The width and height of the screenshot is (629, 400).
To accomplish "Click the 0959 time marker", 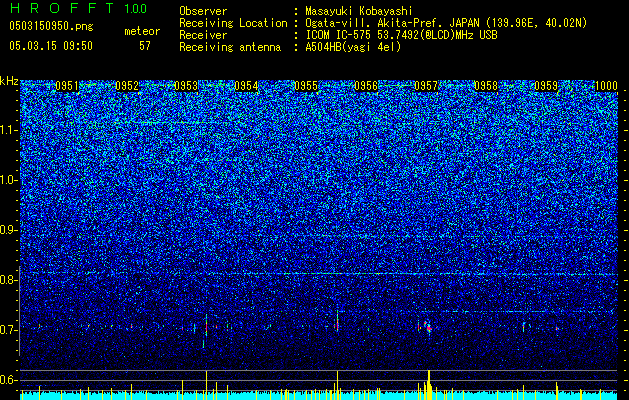I will [546, 86].
